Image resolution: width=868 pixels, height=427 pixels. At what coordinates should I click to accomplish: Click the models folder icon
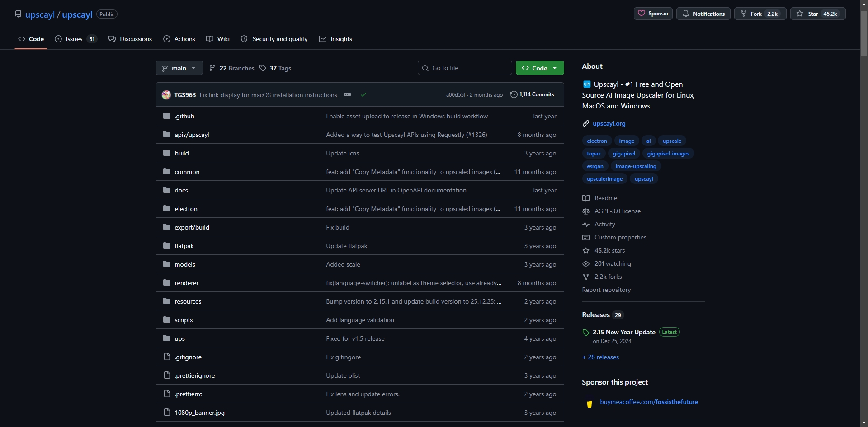[x=167, y=264]
